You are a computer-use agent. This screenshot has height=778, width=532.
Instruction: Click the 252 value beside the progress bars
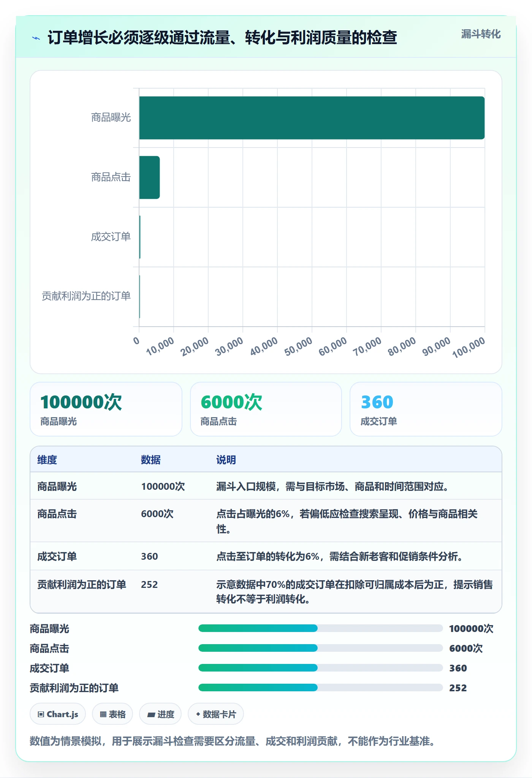pyautogui.click(x=458, y=688)
